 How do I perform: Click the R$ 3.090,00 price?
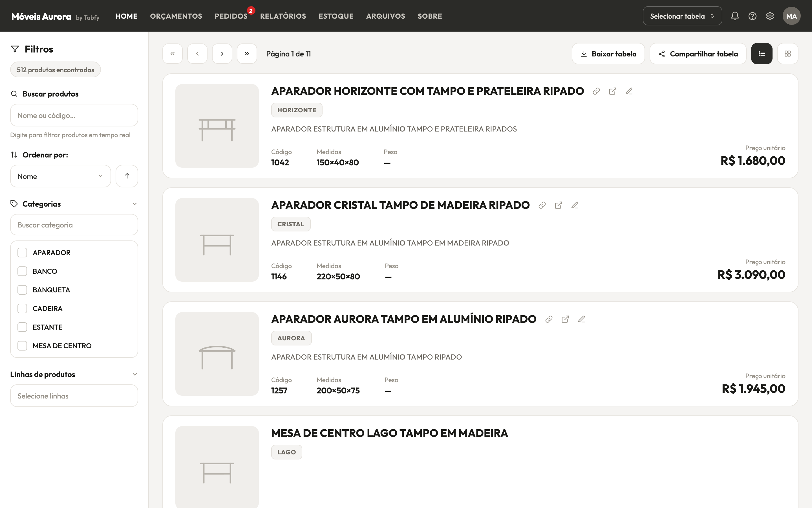(x=751, y=275)
